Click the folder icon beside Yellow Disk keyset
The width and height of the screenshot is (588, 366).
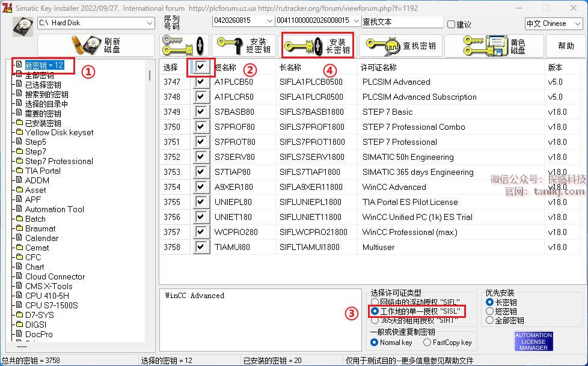19,132
